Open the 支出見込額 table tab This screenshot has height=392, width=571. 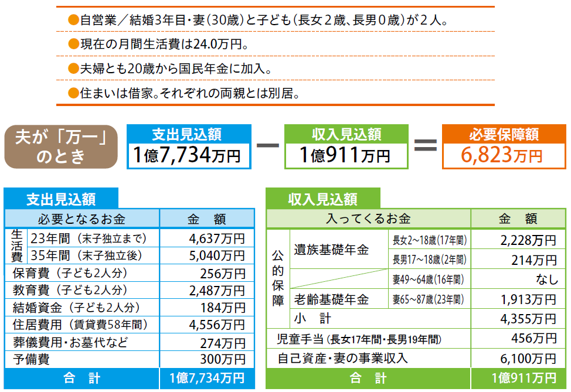point(61,199)
